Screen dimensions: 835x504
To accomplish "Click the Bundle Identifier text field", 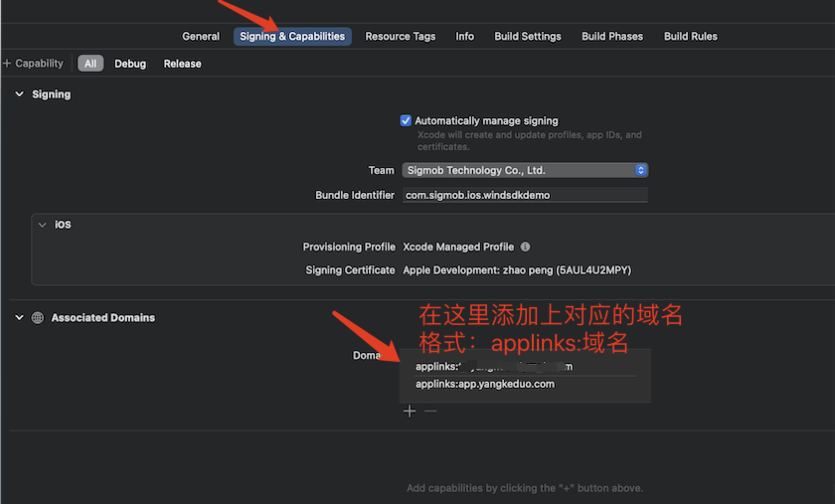I will click(525, 195).
